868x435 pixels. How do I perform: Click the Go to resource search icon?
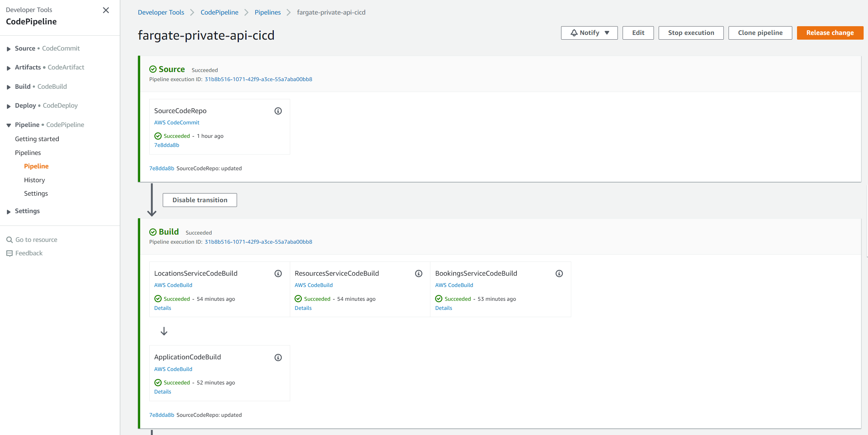[9, 240]
